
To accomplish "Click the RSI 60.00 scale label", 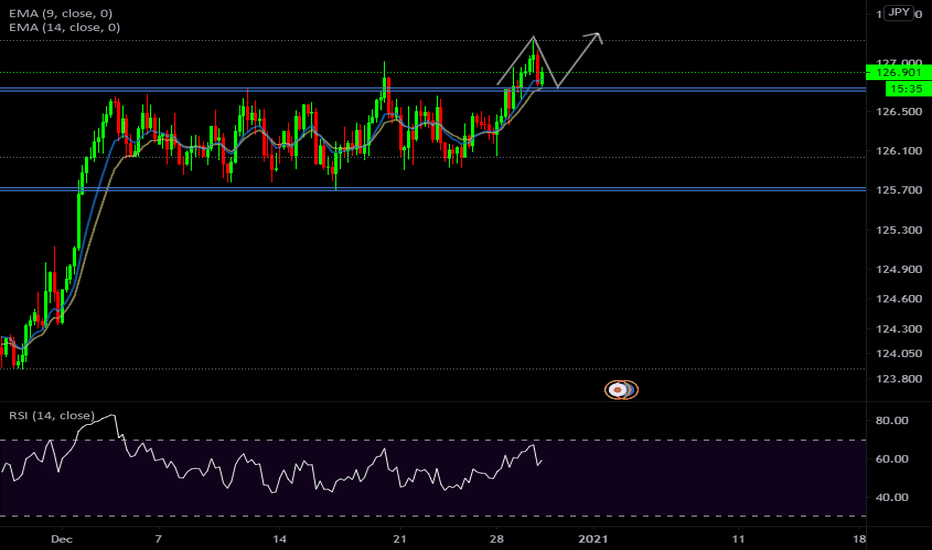I will 892,459.
